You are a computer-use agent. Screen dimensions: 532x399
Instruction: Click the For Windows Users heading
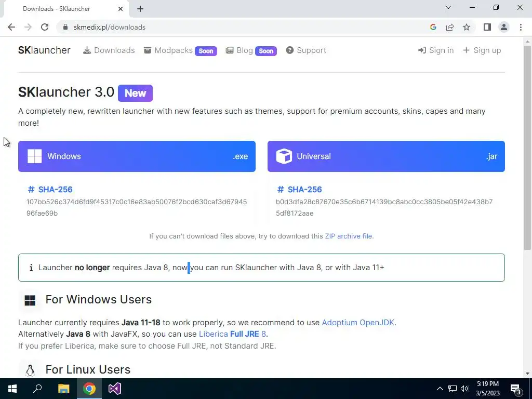click(x=98, y=299)
